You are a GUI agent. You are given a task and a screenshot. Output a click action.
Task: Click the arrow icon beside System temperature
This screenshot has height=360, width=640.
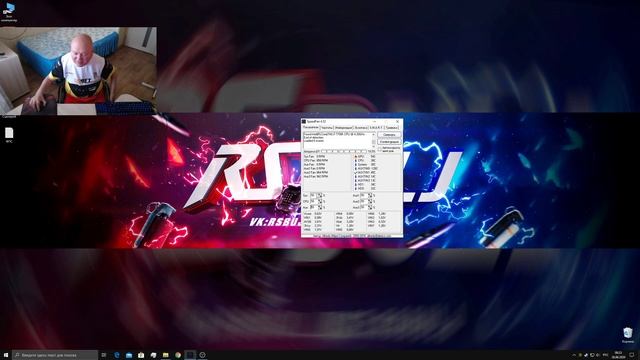(x=356, y=164)
